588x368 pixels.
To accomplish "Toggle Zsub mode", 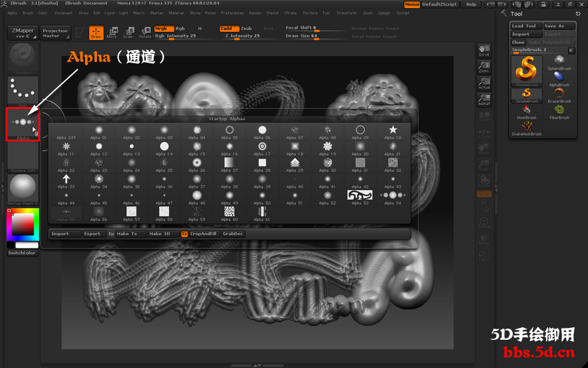I will coord(246,29).
